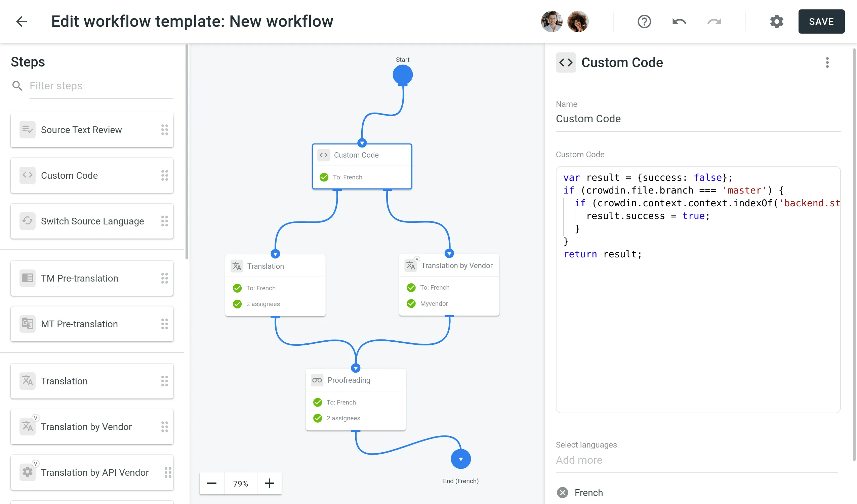Screen dimensions: 857x504
Task: Click the redo arrow icon
Action: [714, 22]
